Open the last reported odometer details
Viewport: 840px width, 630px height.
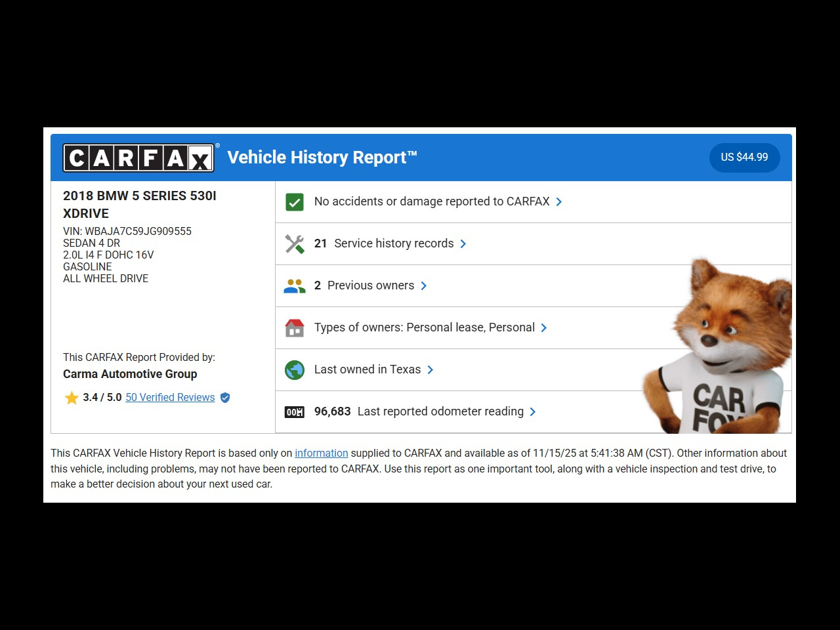(x=534, y=411)
